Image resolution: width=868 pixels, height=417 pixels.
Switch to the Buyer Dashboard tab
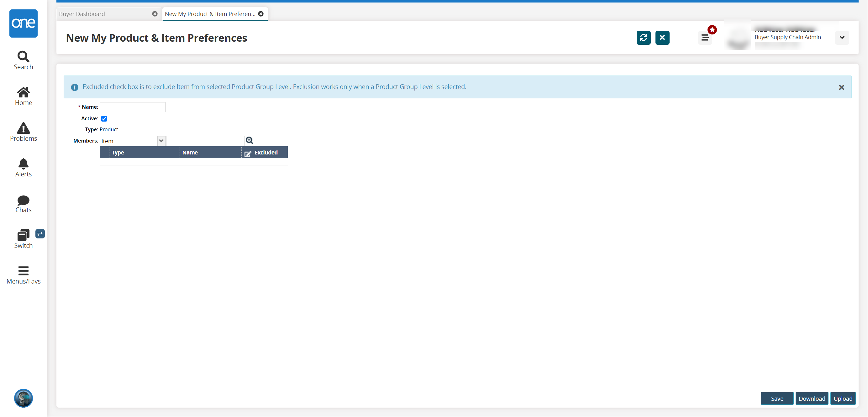[82, 14]
